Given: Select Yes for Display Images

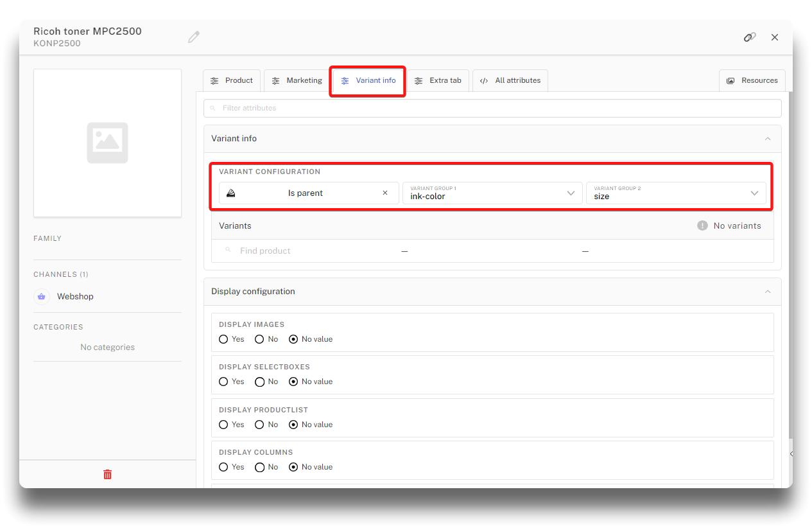Looking at the screenshot, I should tap(223, 339).
